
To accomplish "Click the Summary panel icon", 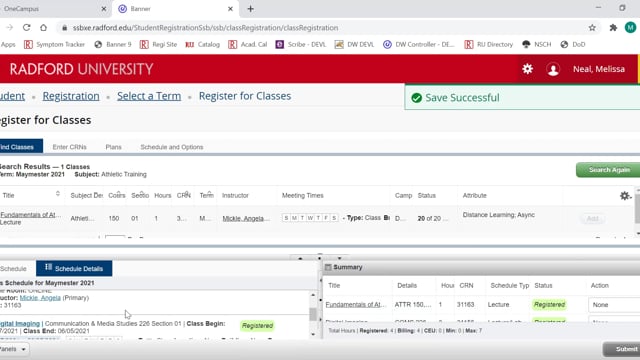I will coord(328,267).
